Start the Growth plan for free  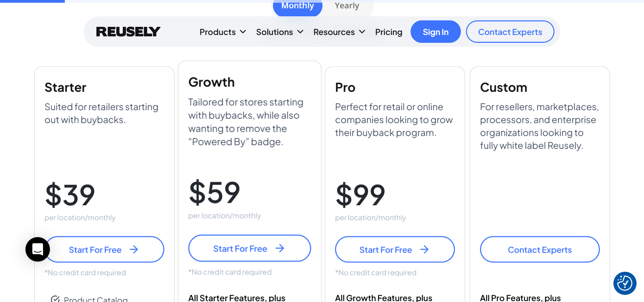tap(240, 248)
